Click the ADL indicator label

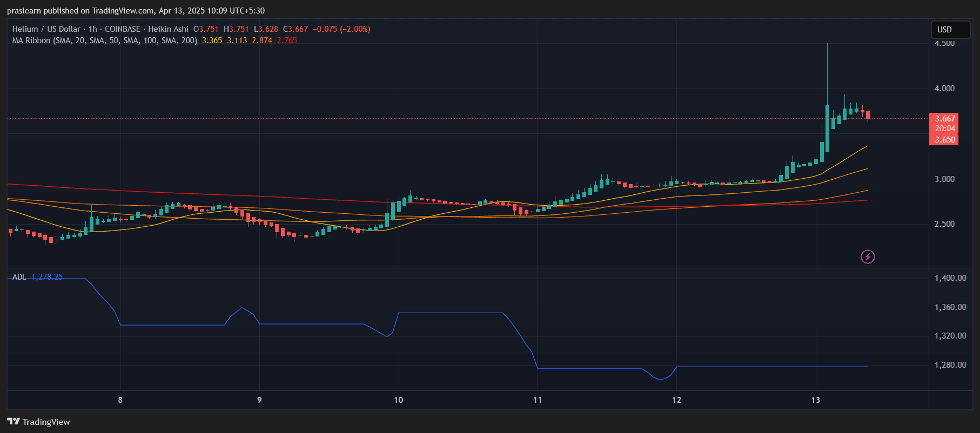tap(19, 277)
